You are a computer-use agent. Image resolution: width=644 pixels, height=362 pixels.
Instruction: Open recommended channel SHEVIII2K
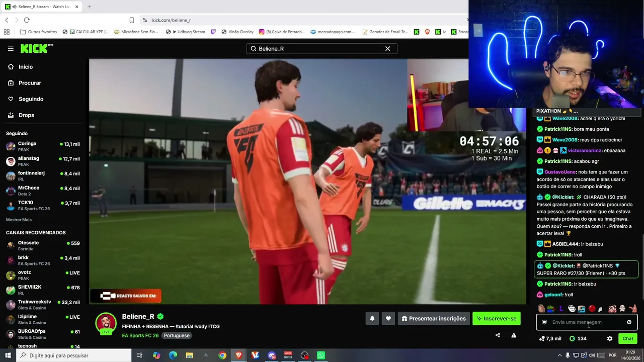pos(43,290)
